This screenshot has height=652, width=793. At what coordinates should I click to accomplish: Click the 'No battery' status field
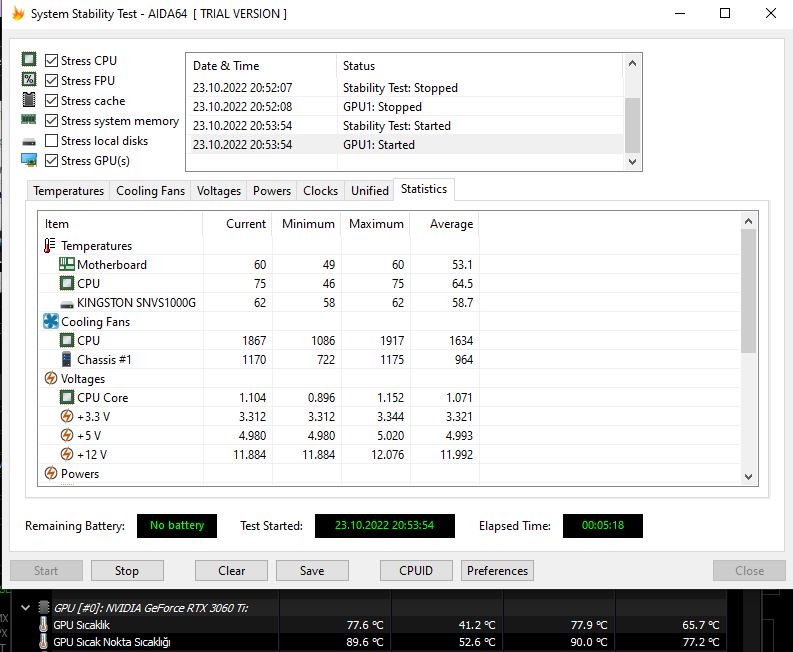point(177,526)
